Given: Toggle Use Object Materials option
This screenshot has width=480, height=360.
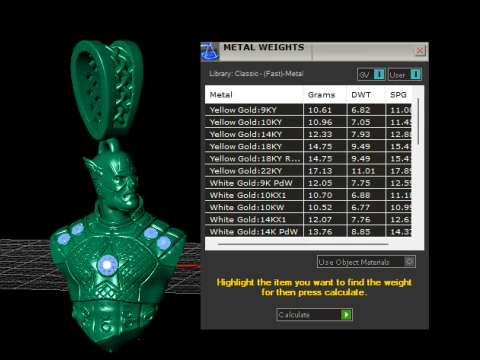Looking at the screenshot, I should pyautogui.click(x=366, y=262).
